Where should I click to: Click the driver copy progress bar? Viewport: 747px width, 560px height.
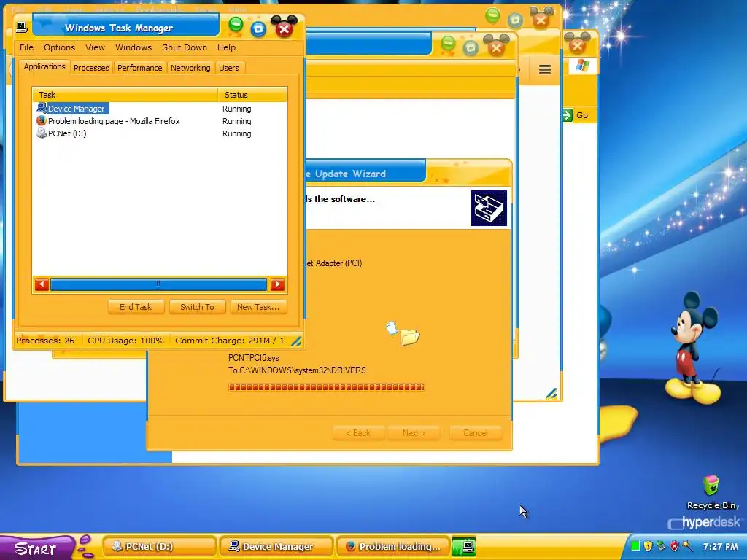[326, 387]
